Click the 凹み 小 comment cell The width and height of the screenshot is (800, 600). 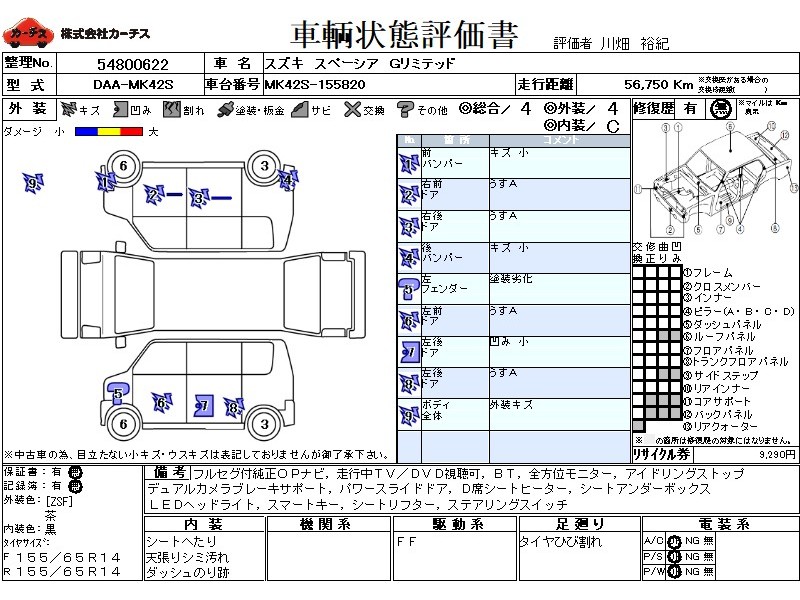pyautogui.click(x=560, y=352)
